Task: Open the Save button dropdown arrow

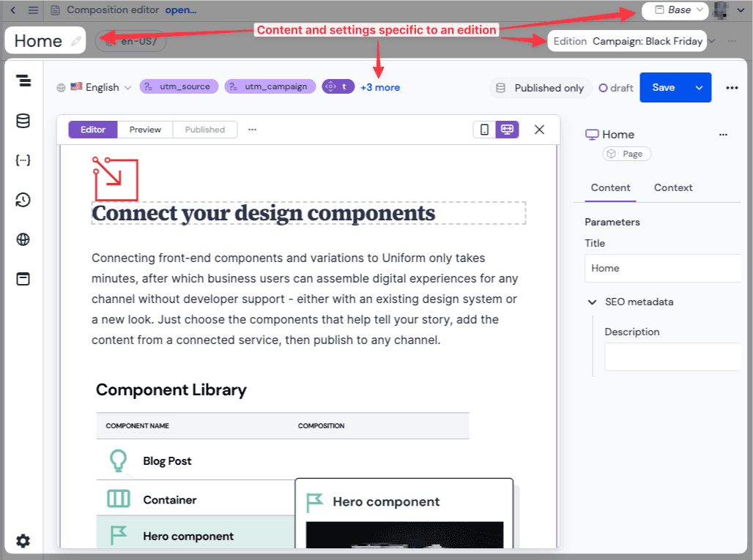Action: (x=700, y=87)
